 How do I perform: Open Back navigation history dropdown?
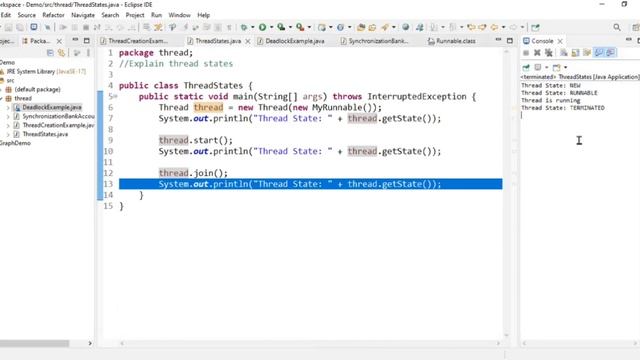(503, 27)
